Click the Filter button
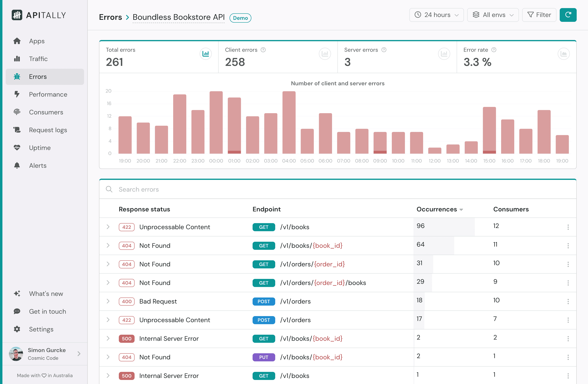Viewport: 588px width, 384px height. click(539, 15)
